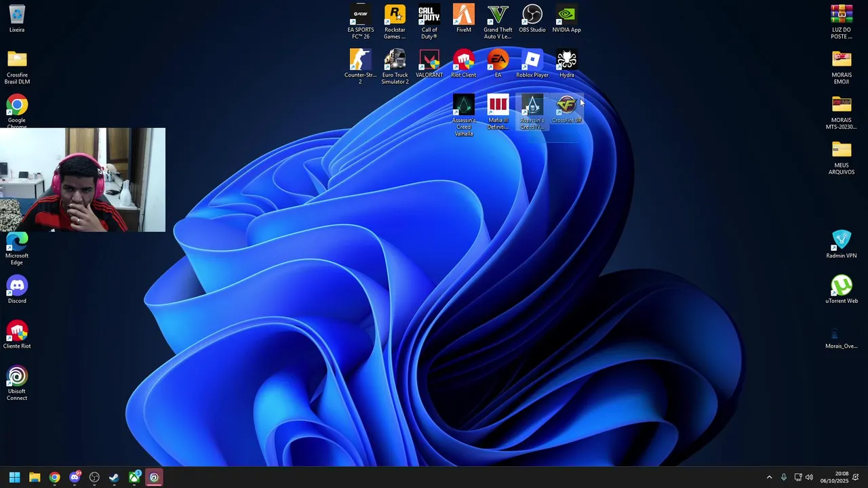Image resolution: width=868 pixels, height=488 pixels.
Task: Select the OBS Studio desktop shortcut
Action: (532, 19)
